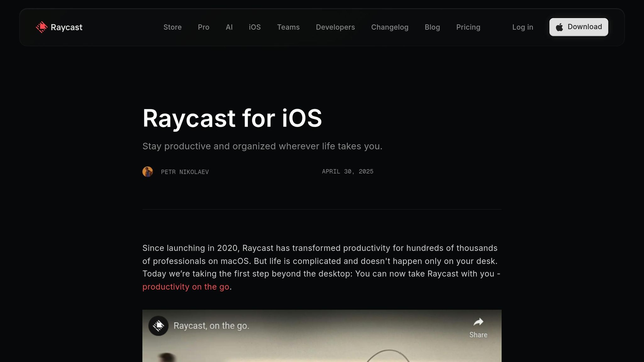Open the Store page in the nav
644x362 pixels.
click(x=172, y=27)
